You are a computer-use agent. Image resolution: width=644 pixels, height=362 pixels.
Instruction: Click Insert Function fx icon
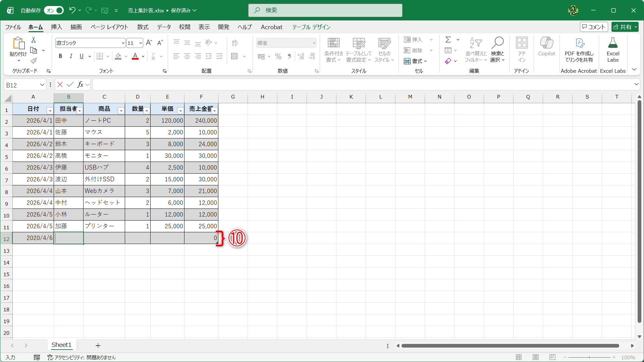(x=80, y=85)
